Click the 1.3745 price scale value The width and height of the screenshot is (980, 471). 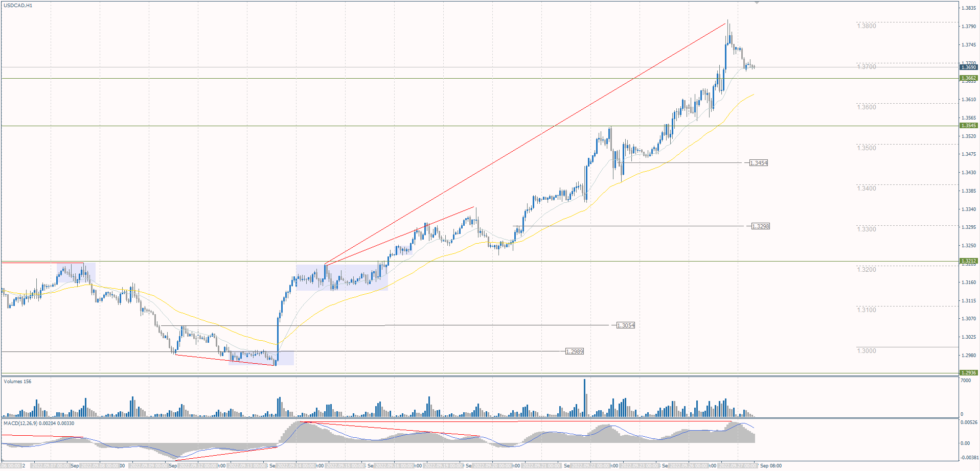coord(969,45)
